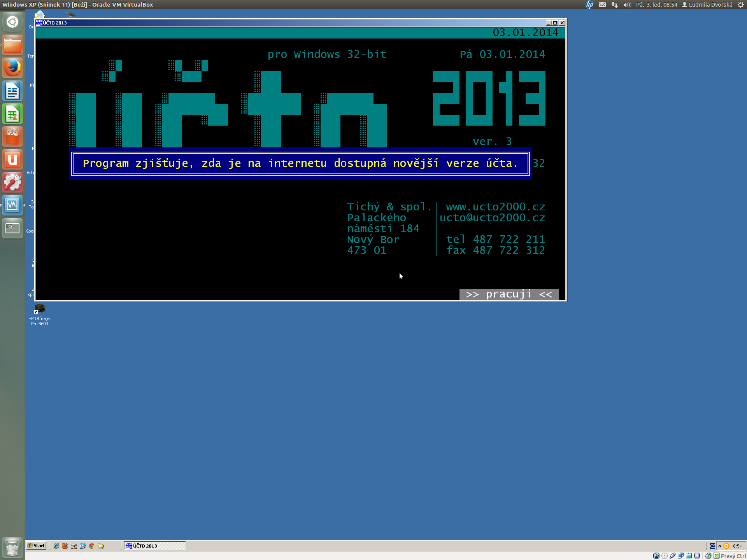Open the network connections indicator
The width and height of the screenshot is (747, 560).
coord(615,5)
